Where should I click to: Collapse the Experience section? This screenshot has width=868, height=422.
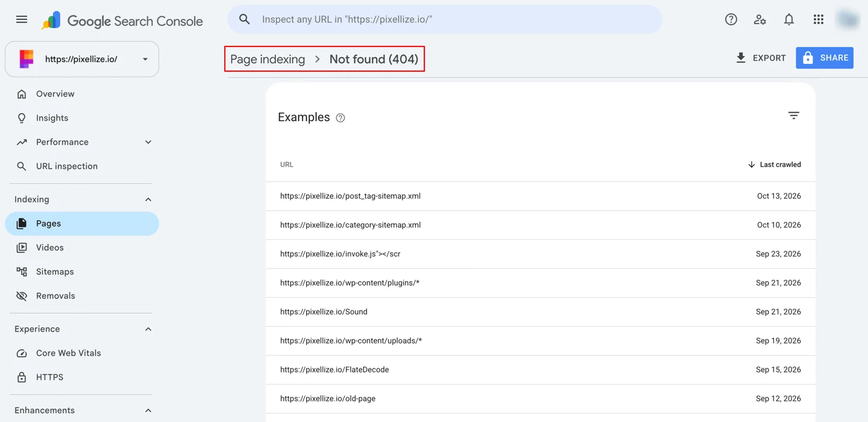148,329
